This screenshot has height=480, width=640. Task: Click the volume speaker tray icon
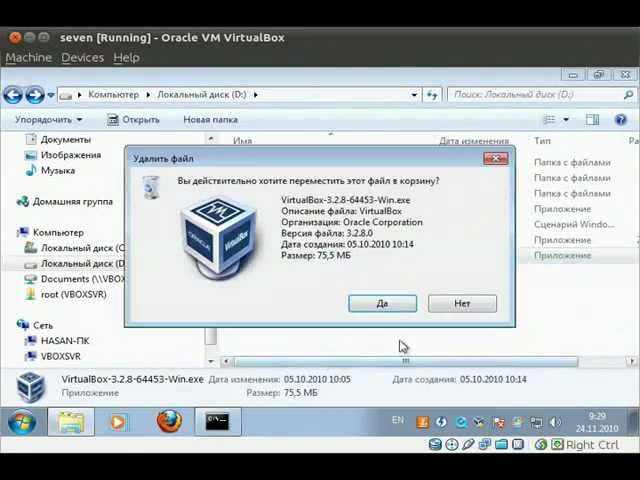pyautogui.click(x=555, y=422)
